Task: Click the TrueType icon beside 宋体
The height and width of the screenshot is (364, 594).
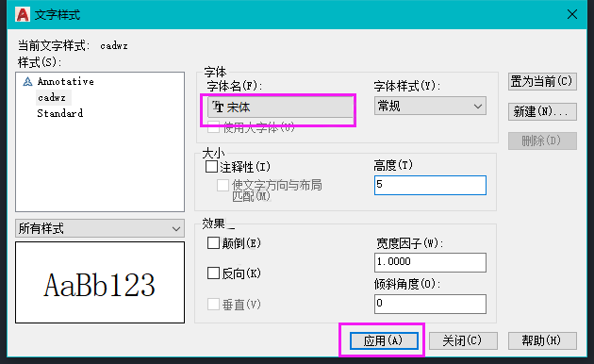Action: coord(218,107)
